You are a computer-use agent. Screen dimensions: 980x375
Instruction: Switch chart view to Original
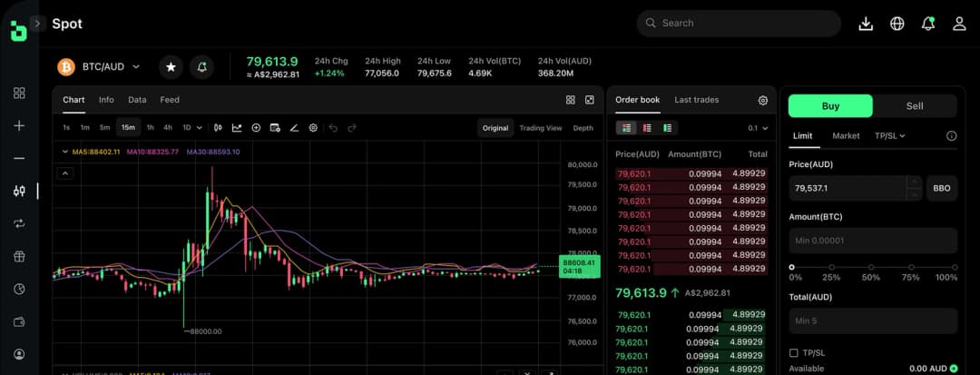click(x=495, y=128)
